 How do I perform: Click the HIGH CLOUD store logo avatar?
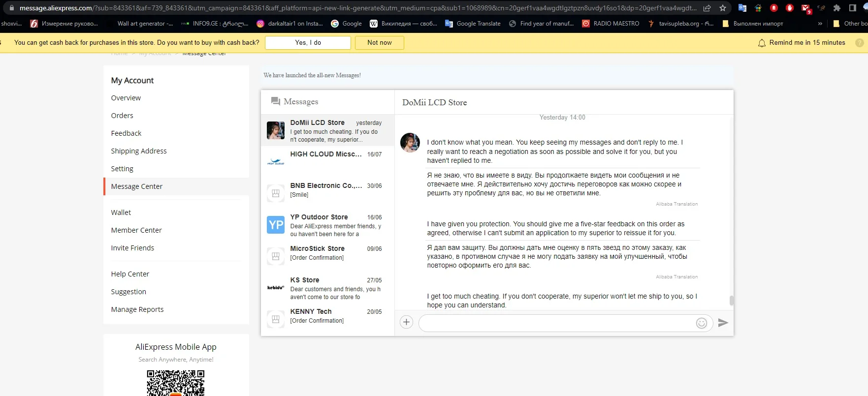point(276,162)
